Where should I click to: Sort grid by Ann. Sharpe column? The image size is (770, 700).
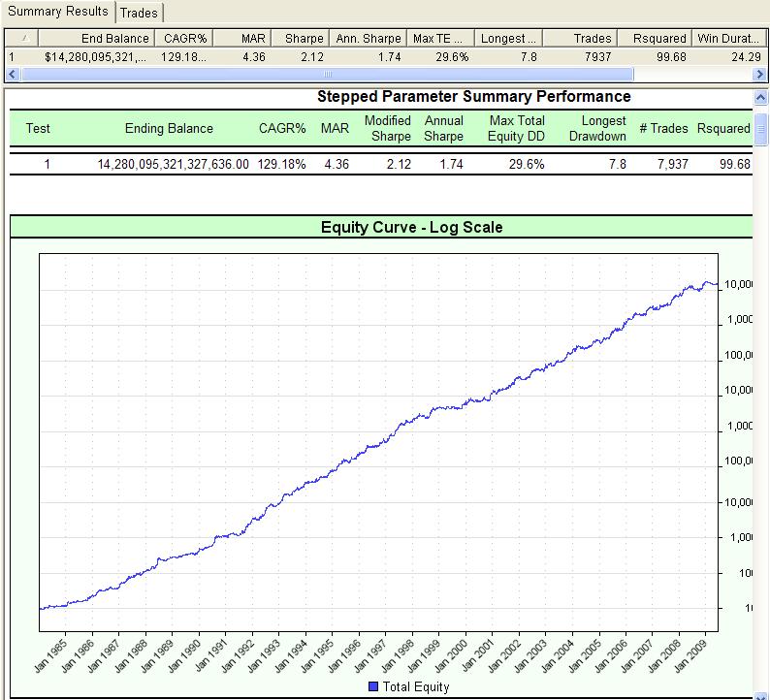tap(368, 39)
